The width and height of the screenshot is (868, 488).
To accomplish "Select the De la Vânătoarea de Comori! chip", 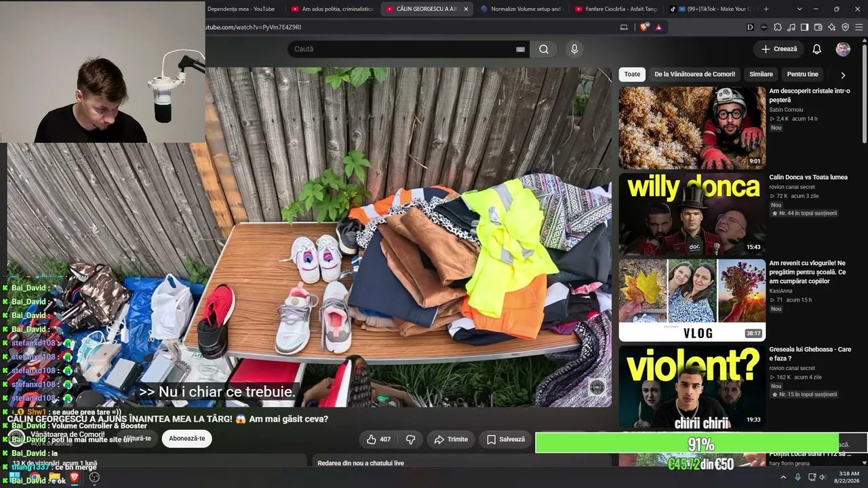I will click(694, 75).
